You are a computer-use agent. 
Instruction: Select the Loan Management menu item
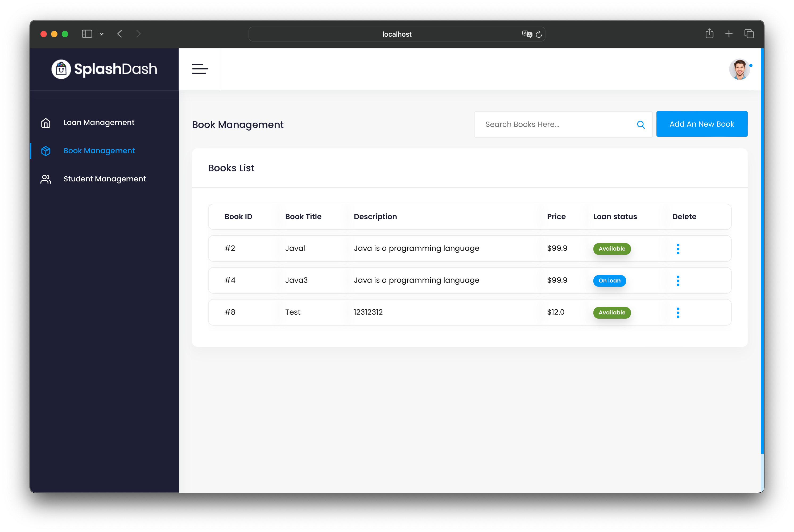point(98,122)
